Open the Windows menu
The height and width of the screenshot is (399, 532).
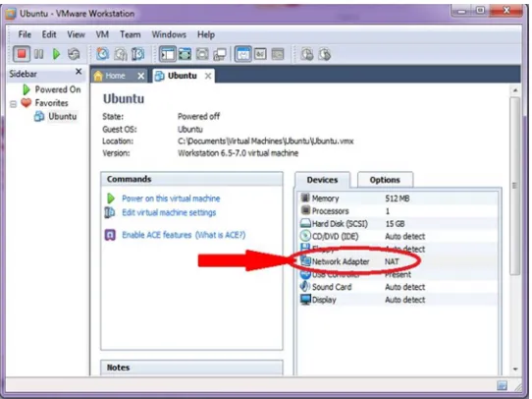169,34
